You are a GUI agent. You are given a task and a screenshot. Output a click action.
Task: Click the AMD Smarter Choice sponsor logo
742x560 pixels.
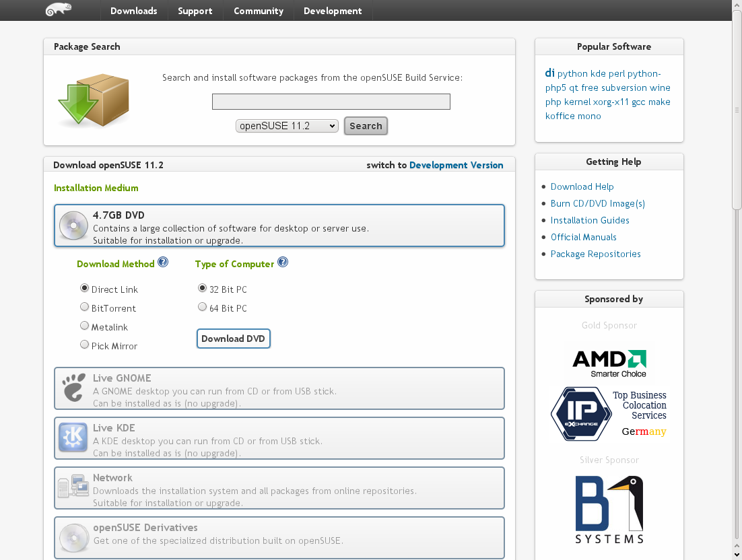click(x=609, y=363)
